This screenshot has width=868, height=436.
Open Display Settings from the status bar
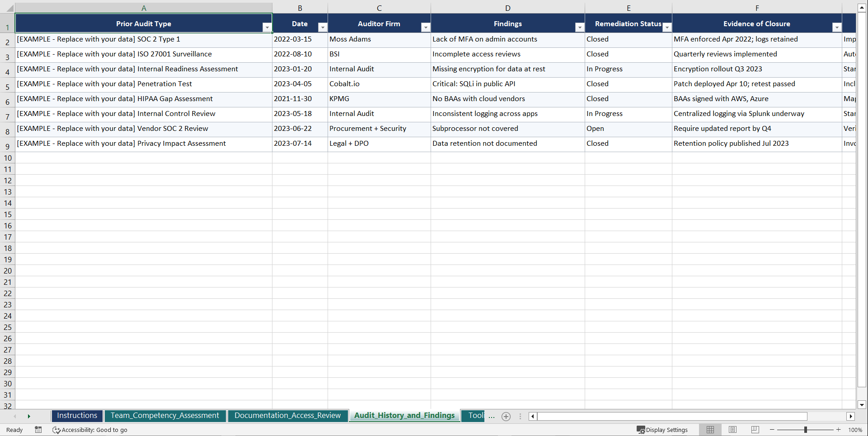click(662, 430)
